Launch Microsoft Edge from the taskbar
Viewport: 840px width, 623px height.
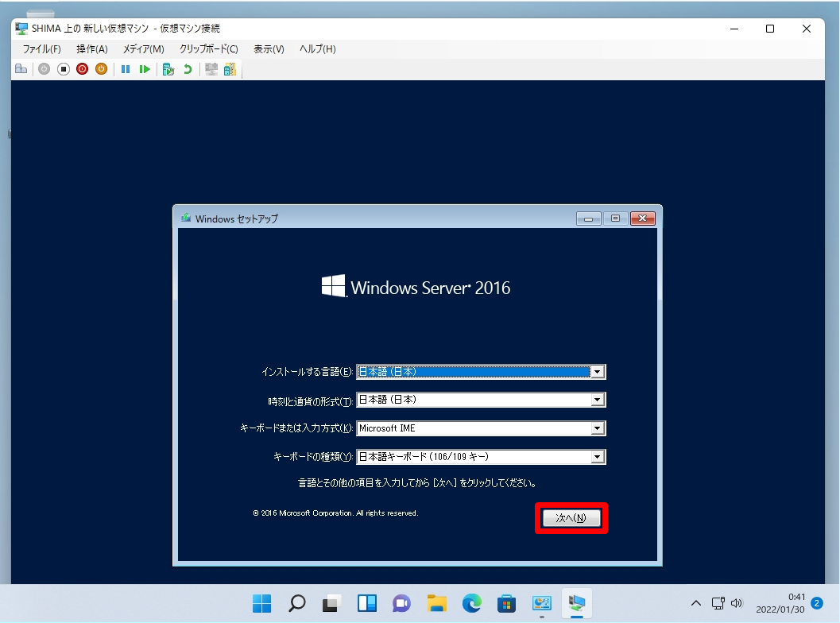pyautogui.click(x=472, y=604)
